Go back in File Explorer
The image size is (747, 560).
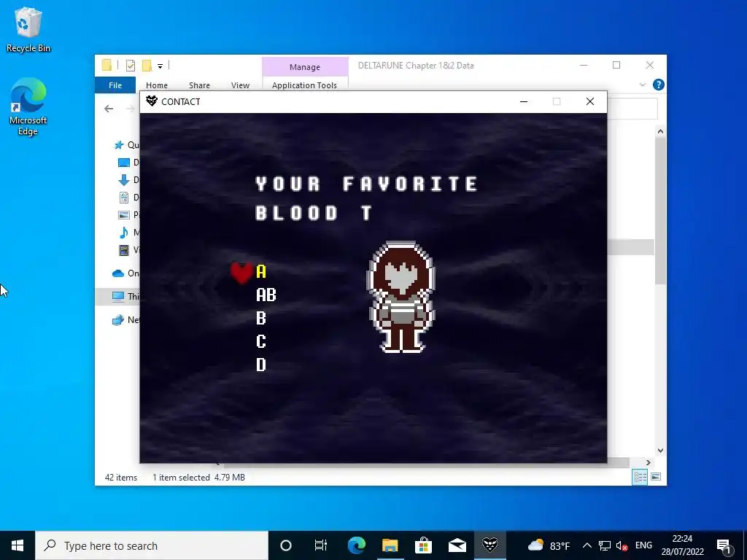click(x=109, y=109)
